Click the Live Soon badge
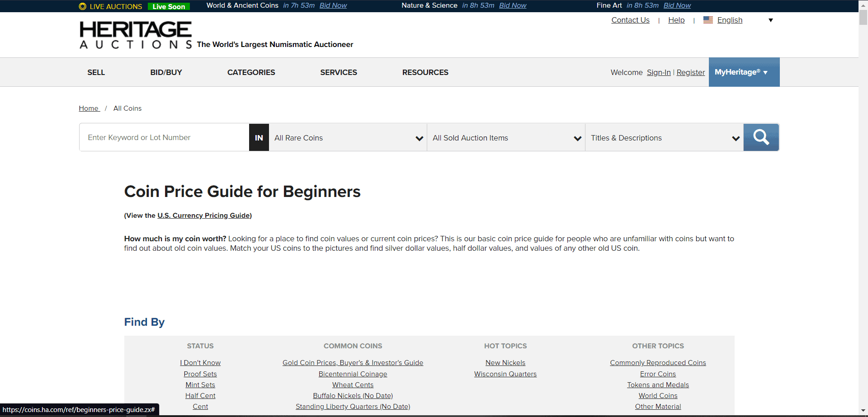 click(x=168, y=6)
